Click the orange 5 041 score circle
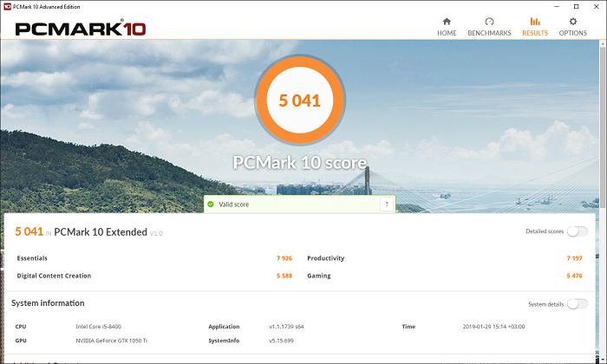Screen dimensions: 607x364 pyautogui.click(x=300, y=101)
